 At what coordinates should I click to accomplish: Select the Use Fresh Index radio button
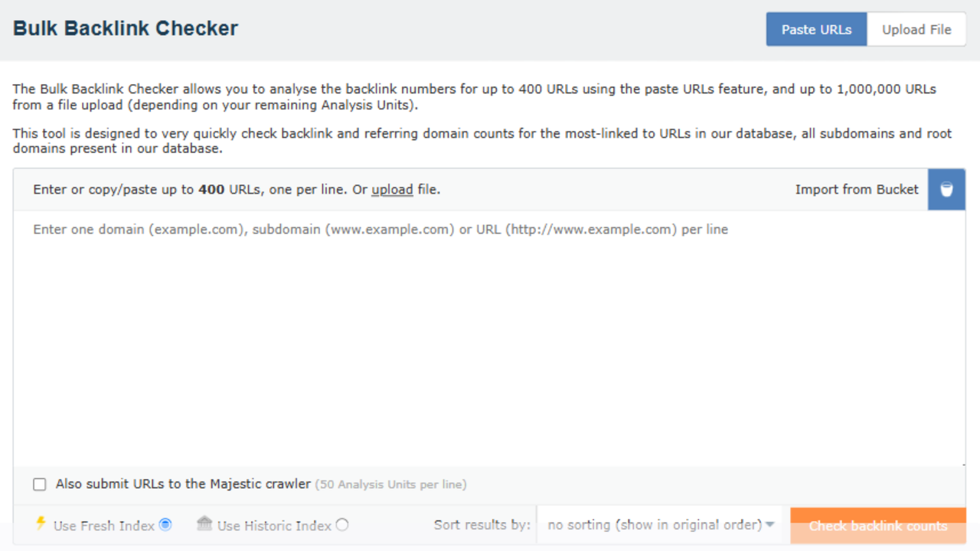[x=165, y=525]
